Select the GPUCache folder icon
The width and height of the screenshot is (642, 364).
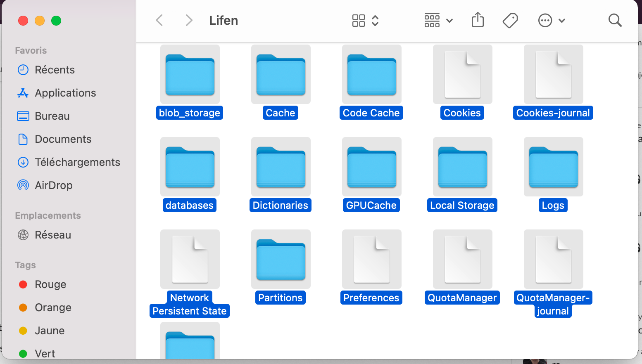372,167
